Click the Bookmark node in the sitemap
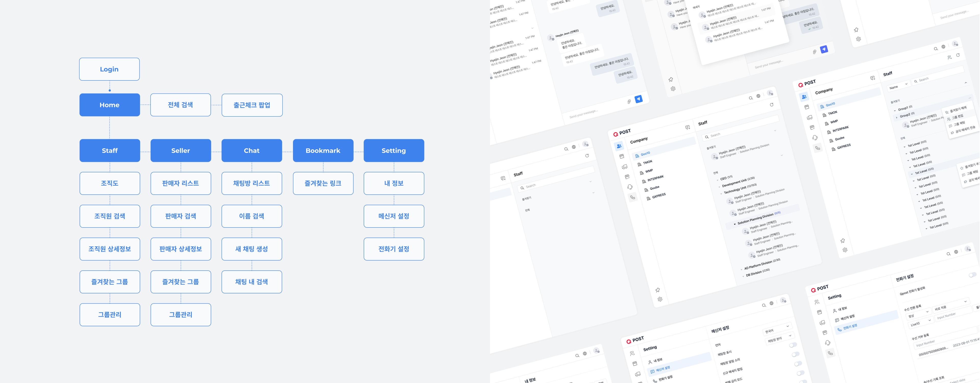This screenshot has height=383, width=980. pyautogui.click(x=323, y=150)
